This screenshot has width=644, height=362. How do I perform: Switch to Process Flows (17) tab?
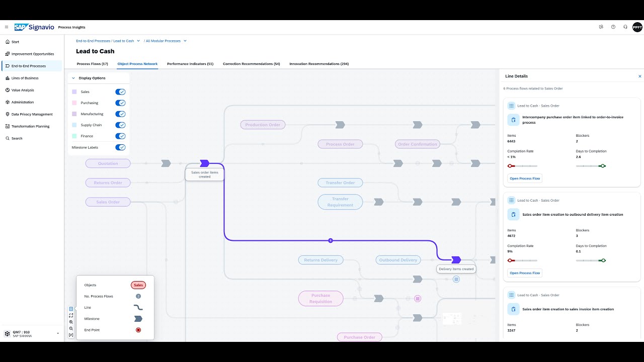point(92,64)
